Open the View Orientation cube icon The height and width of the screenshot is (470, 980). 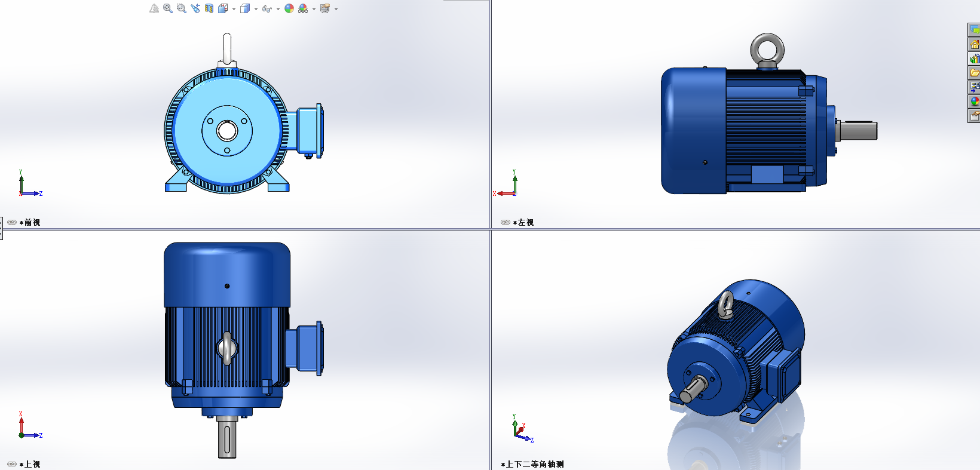coord(223,8)
